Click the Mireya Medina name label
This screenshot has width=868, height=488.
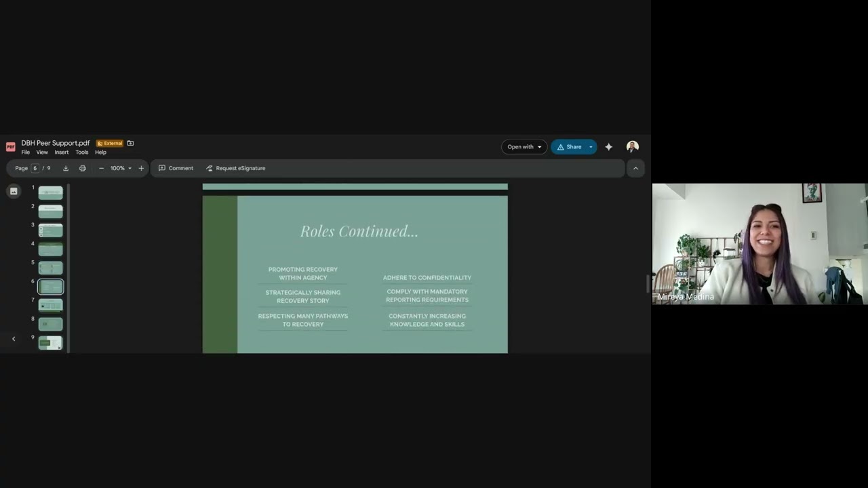tap(686, 297)
